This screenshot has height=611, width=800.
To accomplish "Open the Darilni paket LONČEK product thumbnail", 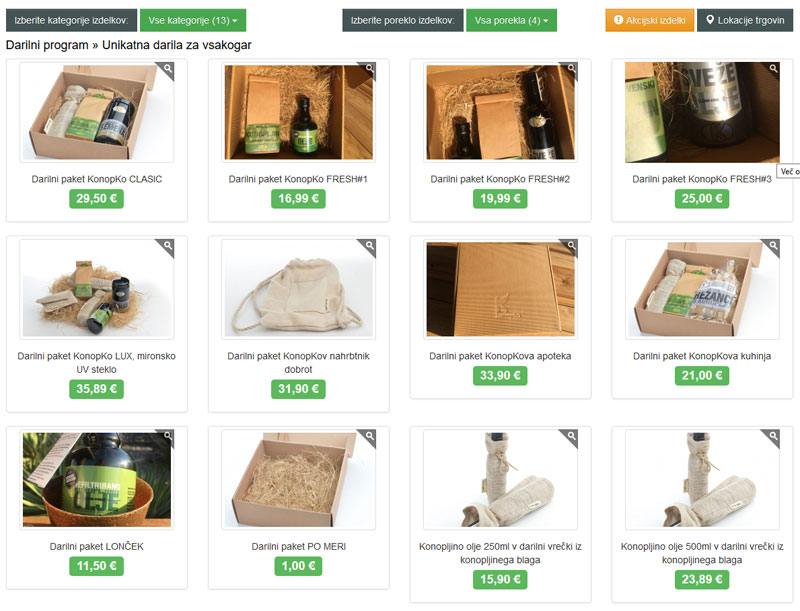I will [96, 479].
